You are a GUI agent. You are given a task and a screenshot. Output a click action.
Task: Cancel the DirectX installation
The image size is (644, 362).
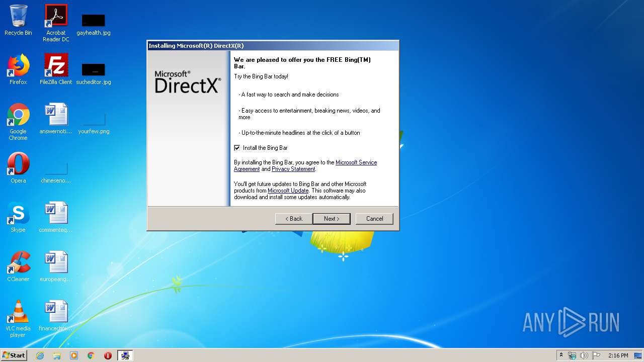[374, 219]
